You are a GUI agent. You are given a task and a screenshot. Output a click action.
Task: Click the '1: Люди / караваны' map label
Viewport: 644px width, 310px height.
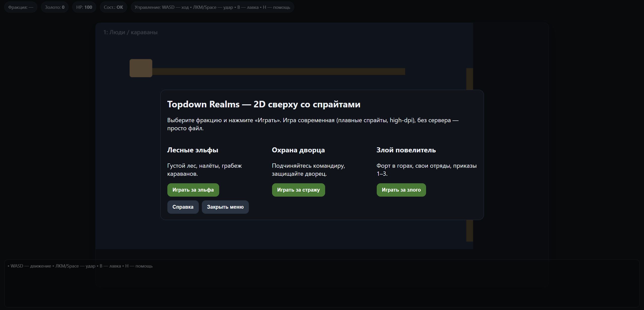[130, 32]
